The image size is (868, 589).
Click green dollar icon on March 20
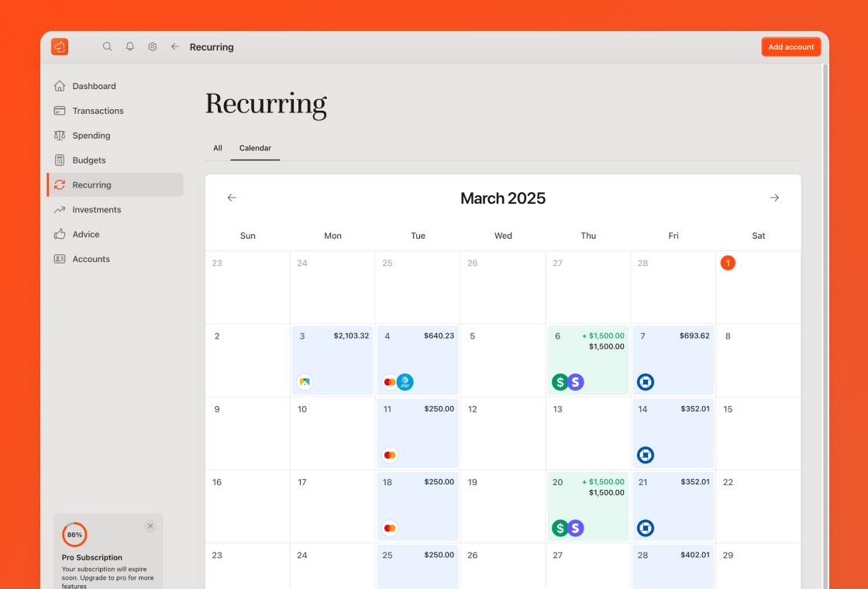(560, 528)
